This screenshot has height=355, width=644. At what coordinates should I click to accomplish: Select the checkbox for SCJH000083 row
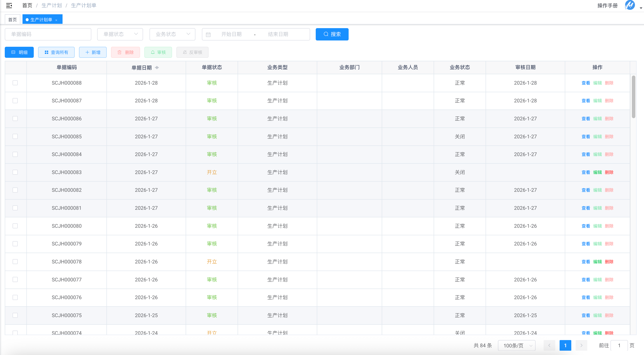15,172
